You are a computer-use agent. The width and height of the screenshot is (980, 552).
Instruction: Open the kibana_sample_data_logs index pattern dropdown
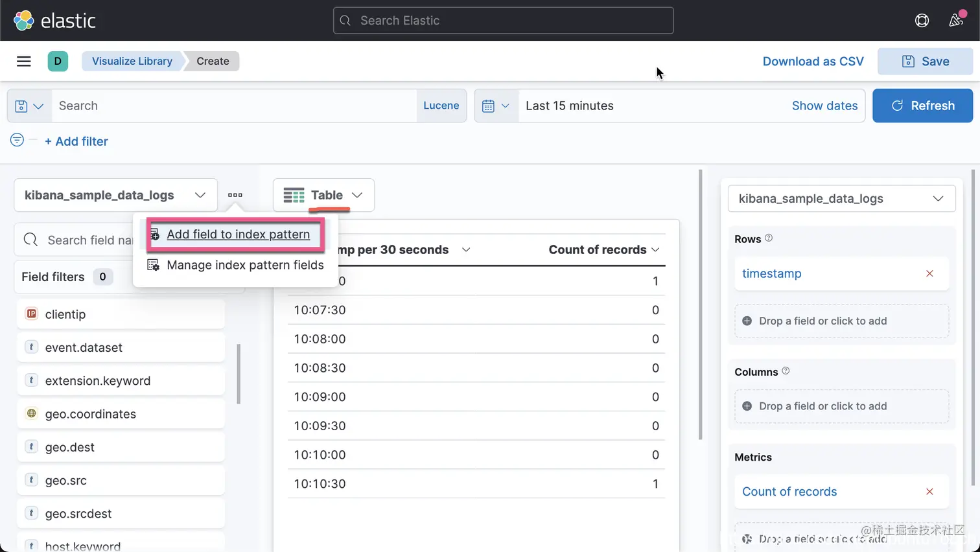click(115, 195)
